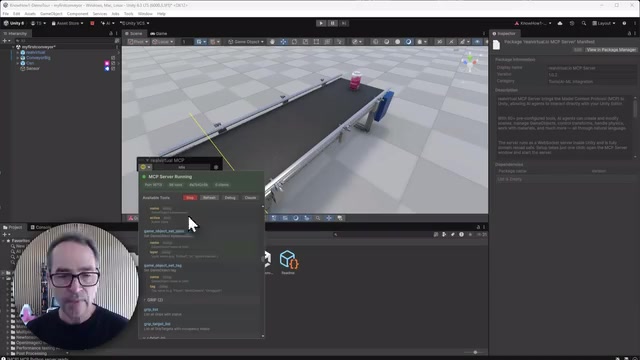Image resolution: width=640 pixels, height=360 pixels.
Task: Toggle the grid snapping icon
Action: (x=201, y=42)
